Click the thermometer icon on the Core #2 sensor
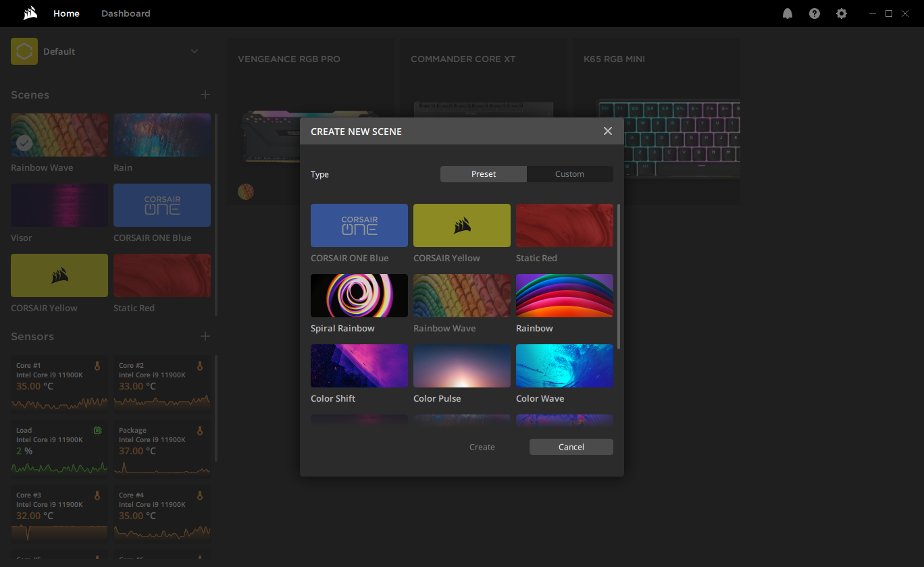924x567 pixels. pos(200,366)
